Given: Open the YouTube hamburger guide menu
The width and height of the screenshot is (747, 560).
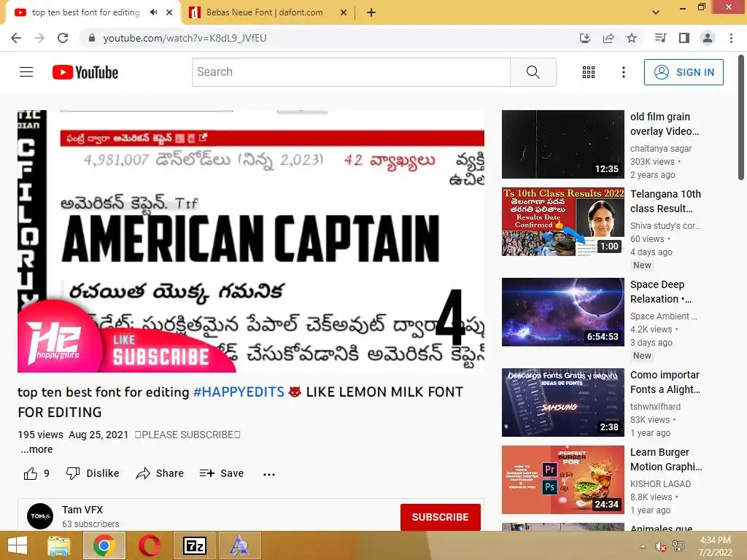Looking at the screenshot, I should pyautogui.click(x=26, y=72).
